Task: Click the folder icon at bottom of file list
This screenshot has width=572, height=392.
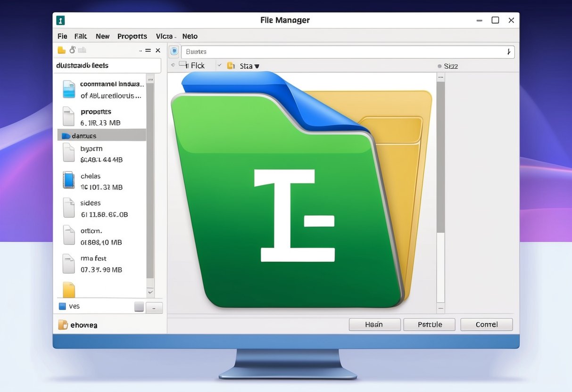Action: tap(69, 289)
